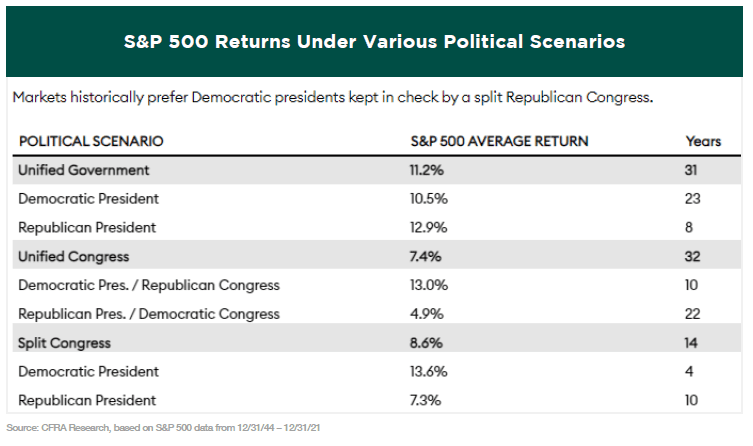Click the 4.9% return value

[423, 314]
